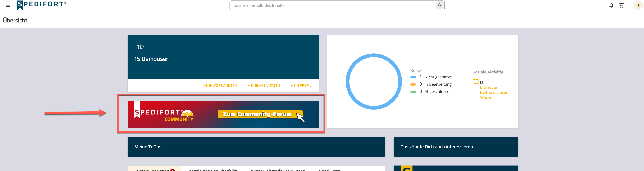The image size is (644, 171).
Task: Click 'Abgeschlossen' legend entry
Action: point(438,91)
